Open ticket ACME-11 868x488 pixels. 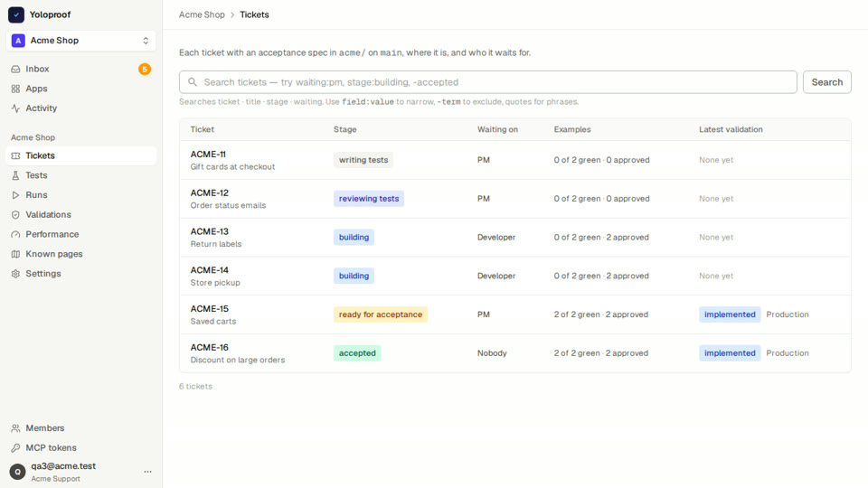pos(208,155)
